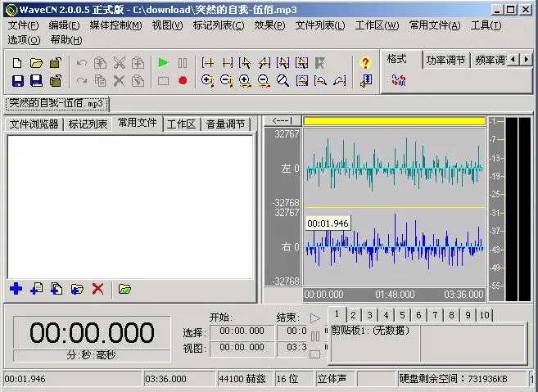Click the magnifying glass zoom icon
The width and height of the screenshot is (538, 392).
click(283, 81)
